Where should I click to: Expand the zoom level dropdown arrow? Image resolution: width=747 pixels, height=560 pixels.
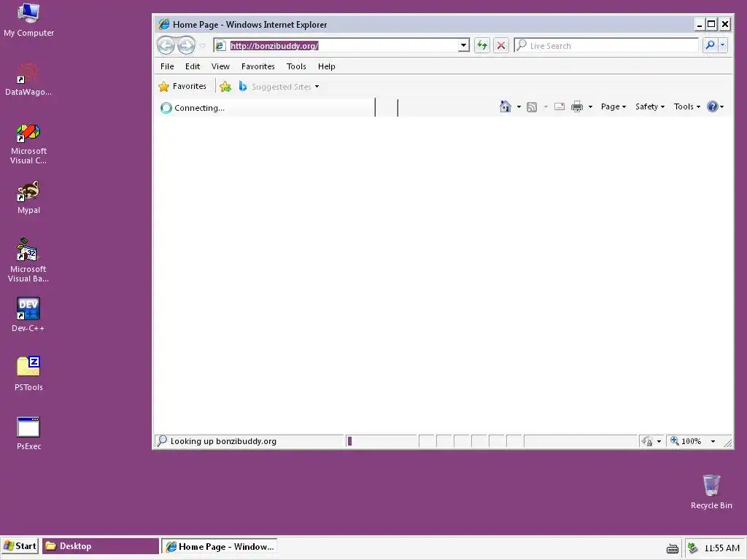[x=713, y=441]
